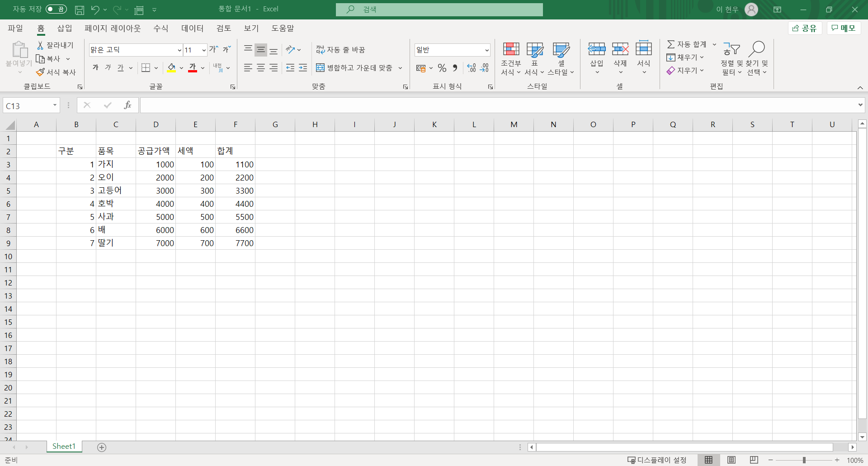This screenshot has height=466, width=868.
Task: Click the Save icon in title bar
Action: tap(80, 10)
